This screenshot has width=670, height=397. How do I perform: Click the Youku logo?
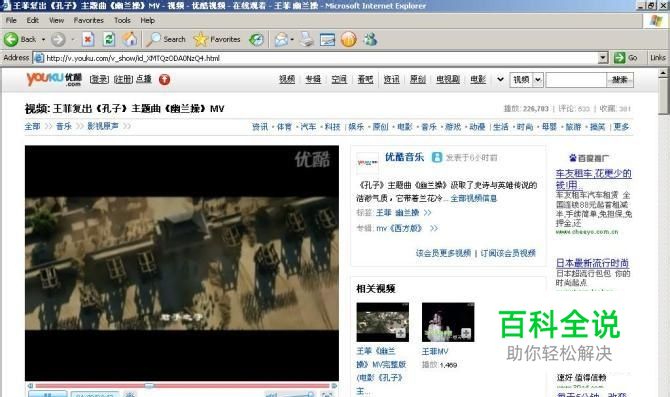pyautogui.click(x=54, y=79)
